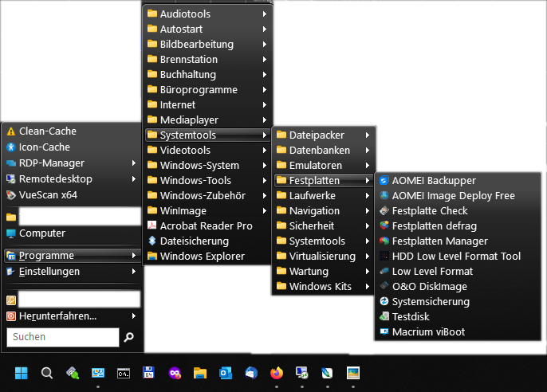Screen dimensions: 547x392
Task: Click into the Suchen search field
Action: [x=63, y=337]
